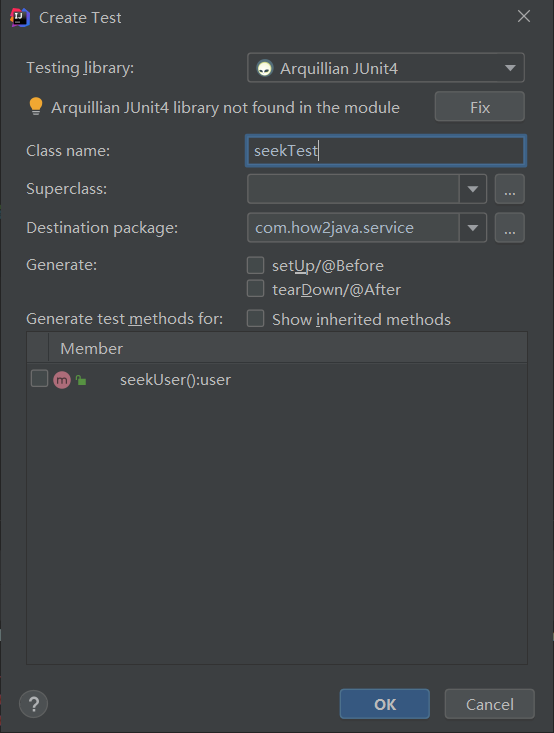The width and height of the screenshot is (554, 733).
Task: Click the IntelliJ IDEA logo icon
Action: point(20,18)
